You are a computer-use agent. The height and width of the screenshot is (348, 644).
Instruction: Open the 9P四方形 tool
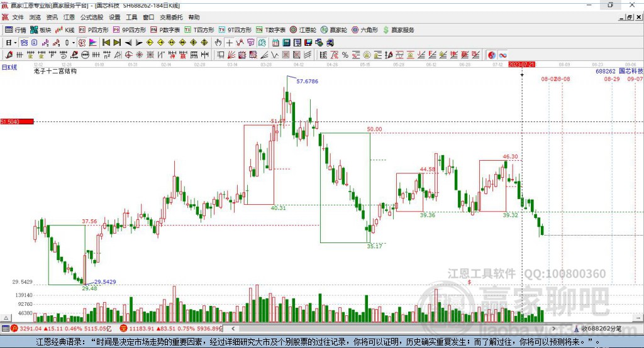[x=130, y=30]
